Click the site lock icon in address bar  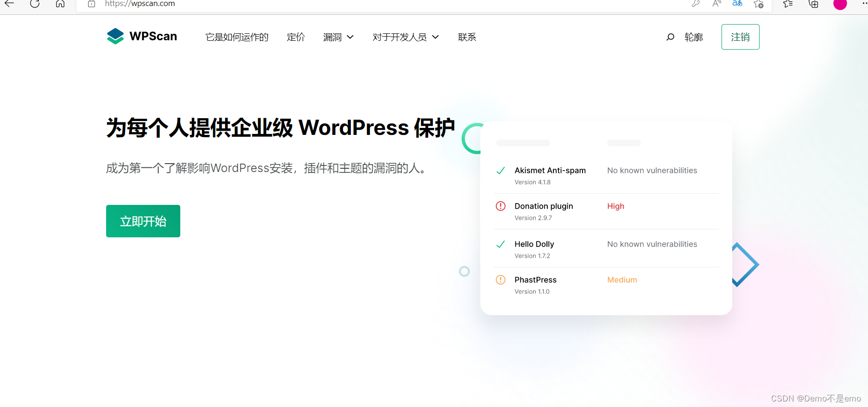(92, 4)
